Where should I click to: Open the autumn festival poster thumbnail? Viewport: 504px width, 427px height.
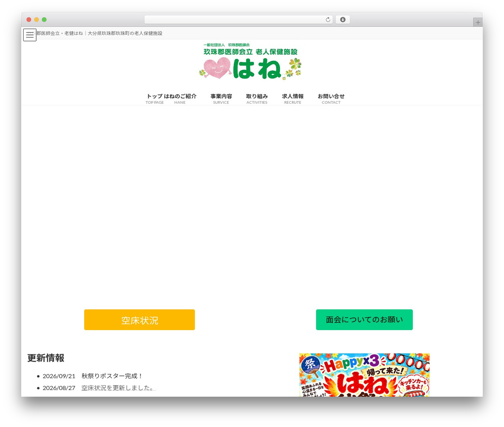pyautogui.click(x=364, y=375)
